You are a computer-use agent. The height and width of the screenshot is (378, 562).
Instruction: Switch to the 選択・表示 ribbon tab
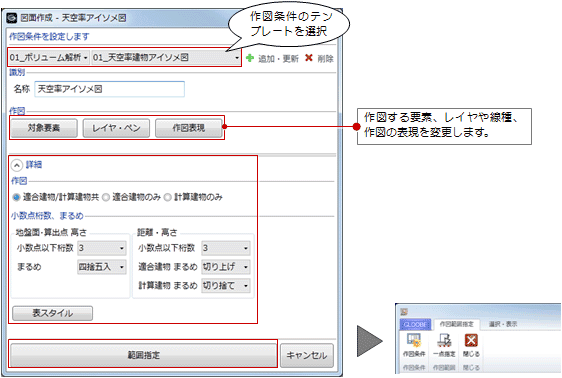(503, 324)
